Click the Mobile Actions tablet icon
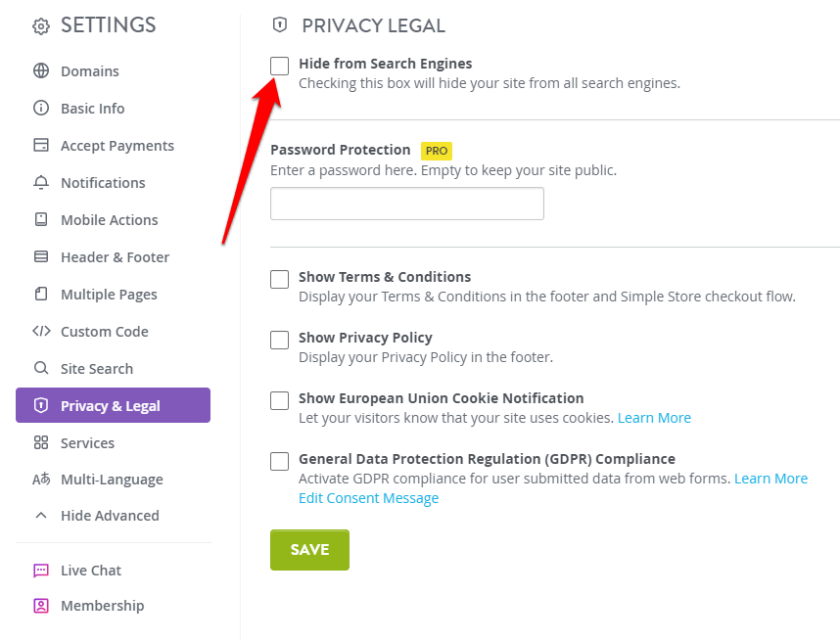 pyautogui.click(x=41, y=219)
